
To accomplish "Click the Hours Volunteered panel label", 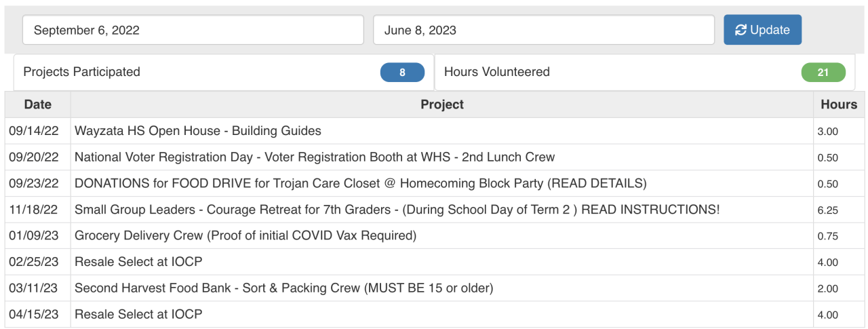I will coord(496,72).
